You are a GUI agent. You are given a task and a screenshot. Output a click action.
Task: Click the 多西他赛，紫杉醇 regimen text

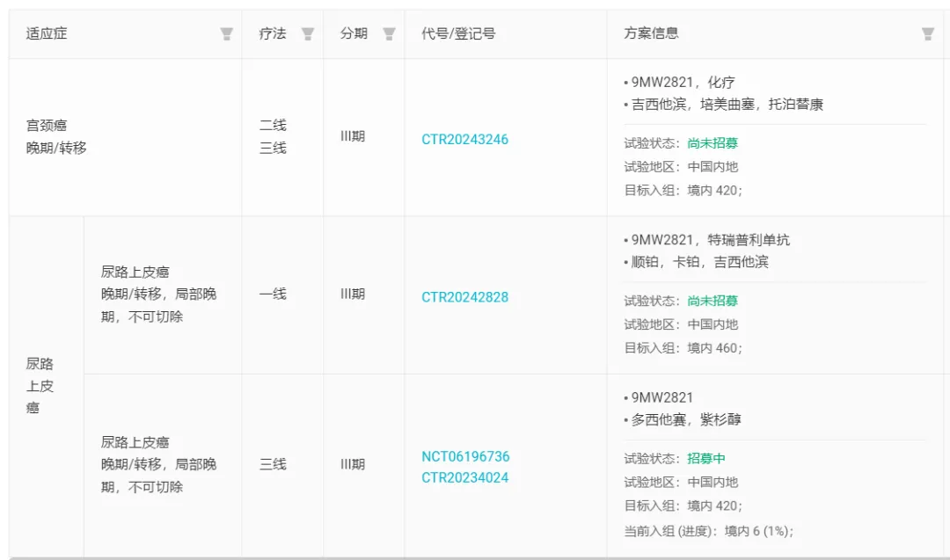pos(686,420)
